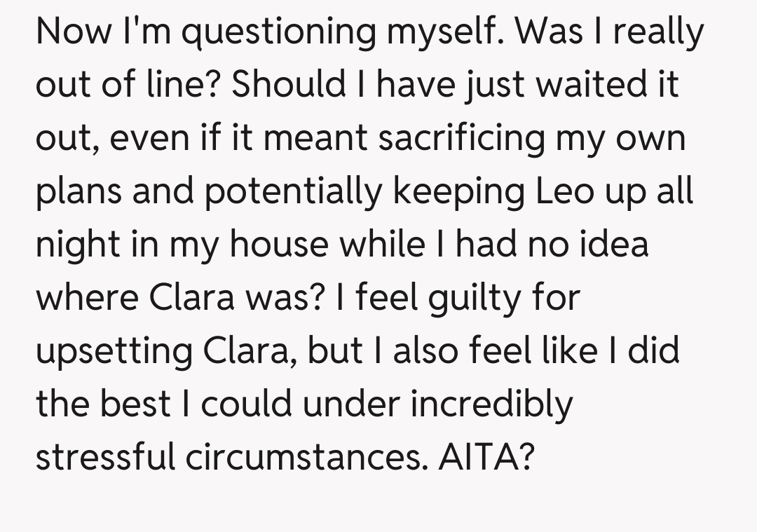Click the word "plans" starting the fourth line
The width and height of the screenshot is (757, 532).
[78, 193]
